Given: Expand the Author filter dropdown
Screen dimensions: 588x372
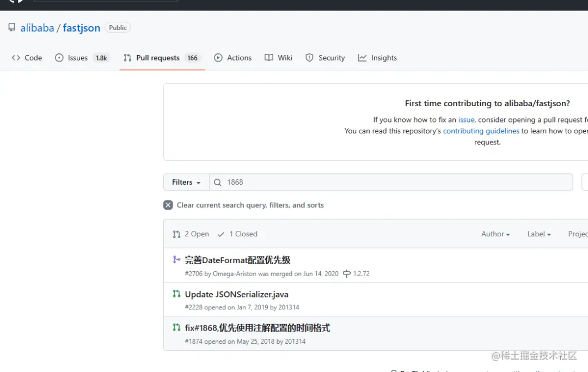Looking at the screenshot, I should [495, 234].
